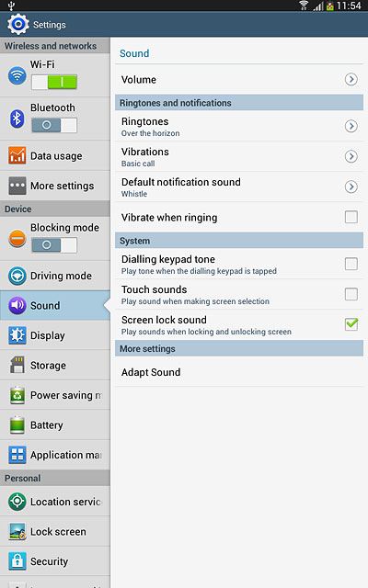Open Ringtones chevron arrow
Screen dimensions: 368x588
click(351, 126)
